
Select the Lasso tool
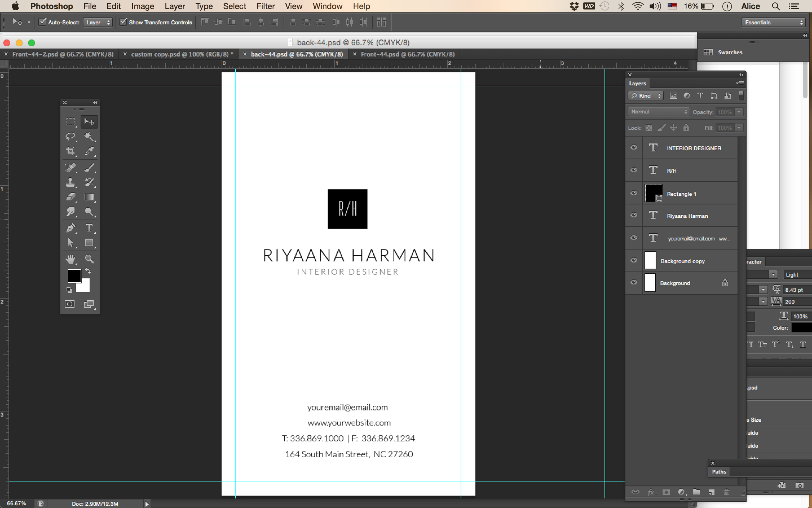(70, 137)
